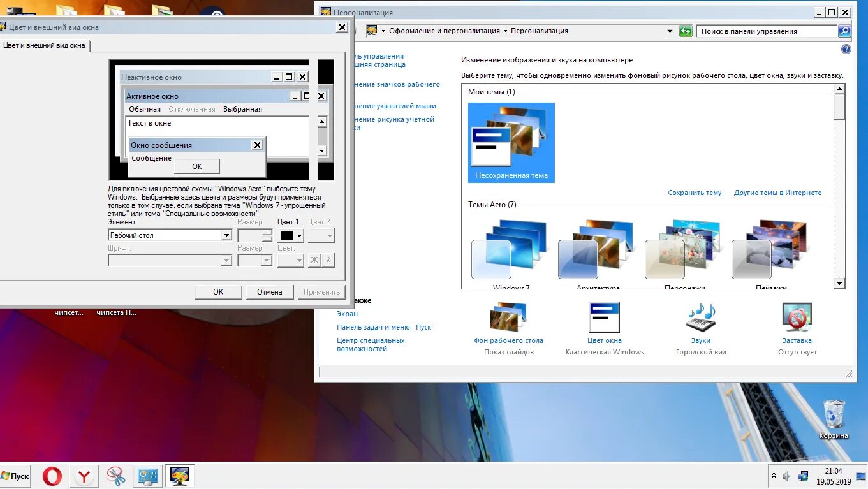This screenshot has height=489, width=868.
Task: Click the Оформление и персонализация breadcrumb
Action: [x=445, y=31]
